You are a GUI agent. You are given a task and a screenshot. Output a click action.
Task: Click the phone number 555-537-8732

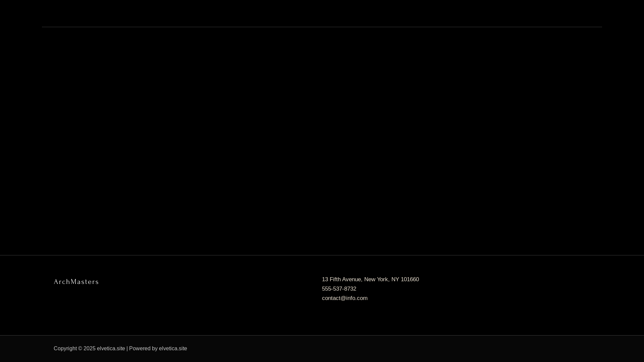tap(339, 289)
